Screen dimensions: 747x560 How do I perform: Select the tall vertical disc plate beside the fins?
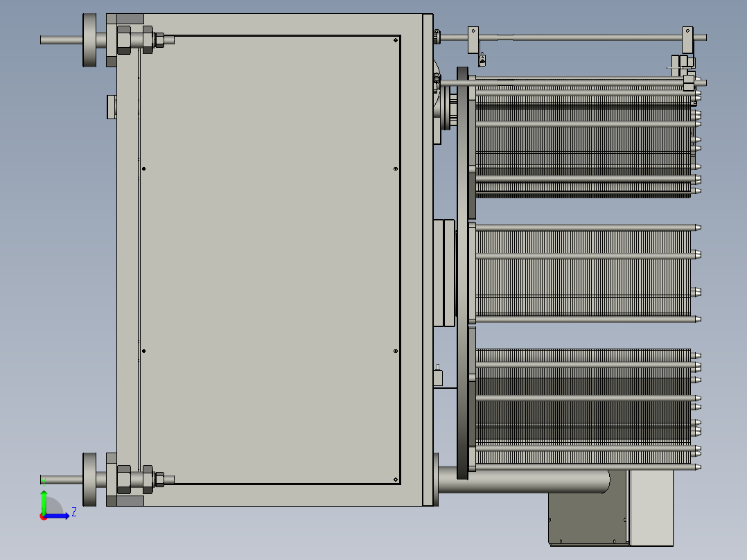463,273
